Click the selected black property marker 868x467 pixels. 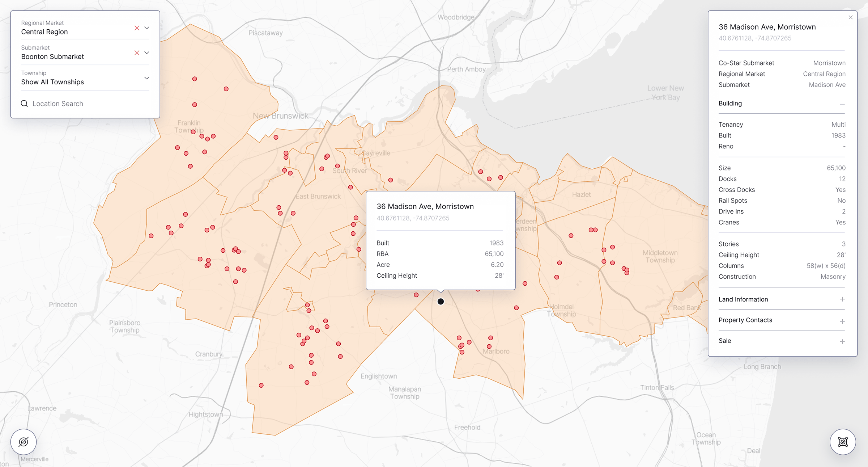(441, 302)
